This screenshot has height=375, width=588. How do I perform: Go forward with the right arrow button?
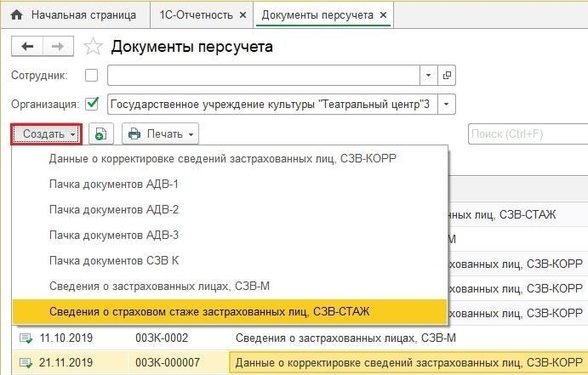[x=58, y=47]
